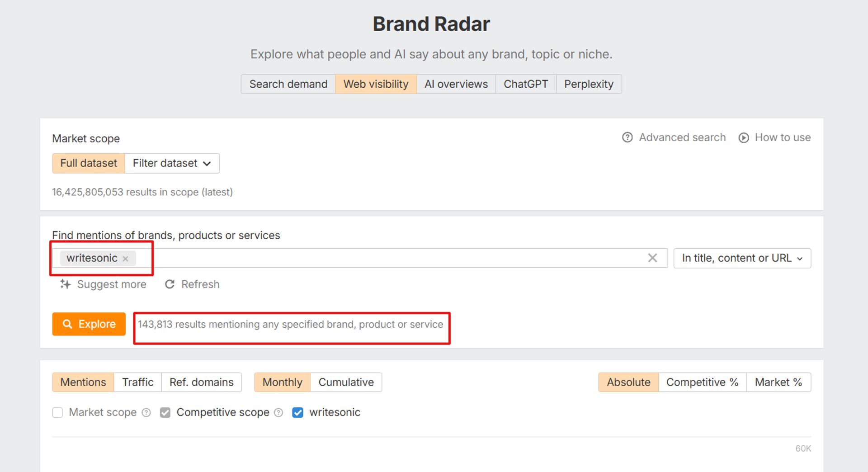868x472 pixels.
Task: Open the In title, content or URL dropdown
Action: click(742, 258)
